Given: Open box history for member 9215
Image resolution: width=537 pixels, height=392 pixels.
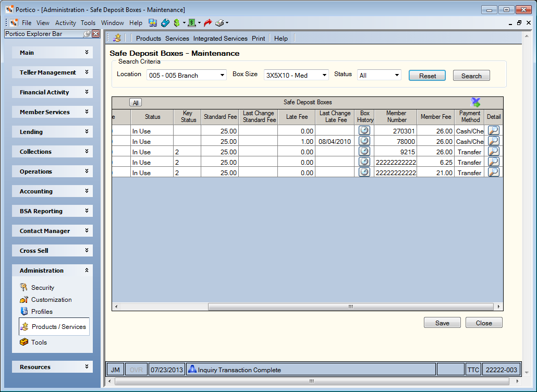Looking at the screenshot, I should pos(364,151).
